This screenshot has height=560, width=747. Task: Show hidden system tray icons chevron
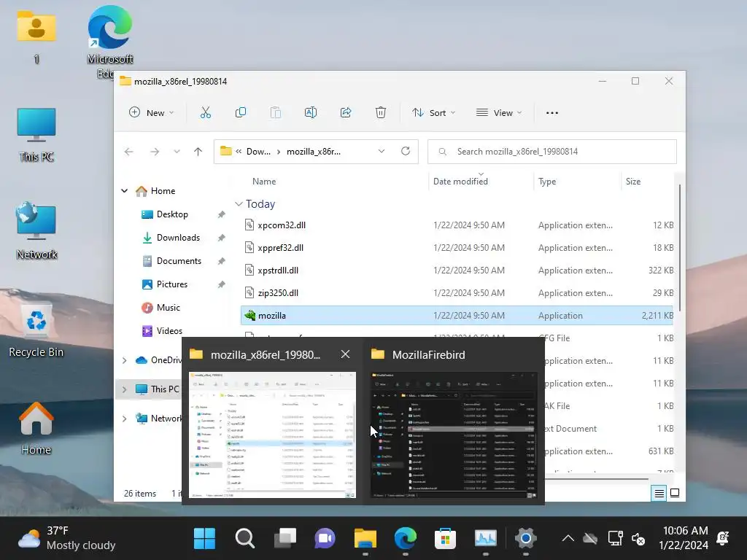[568, 539]
